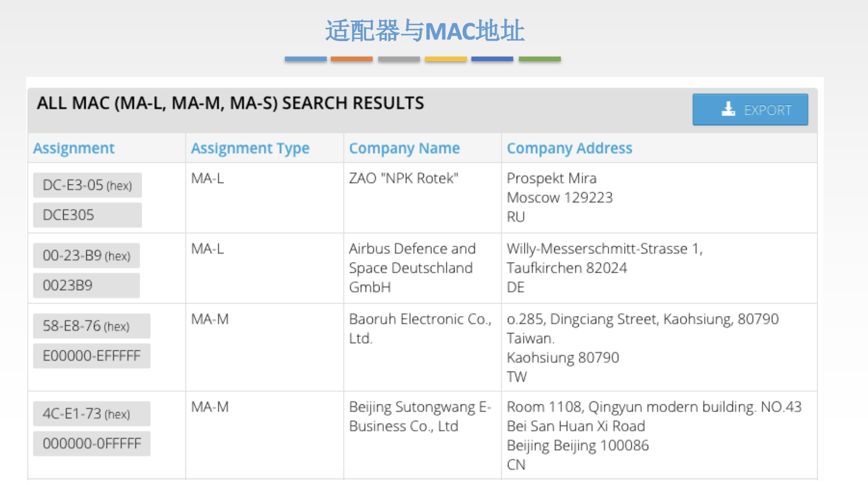This screenshot has width=868, height=485.
Task: Select the 000000-0FFFFF range tag
Action: pyautogui.click(x=91, y=443)
